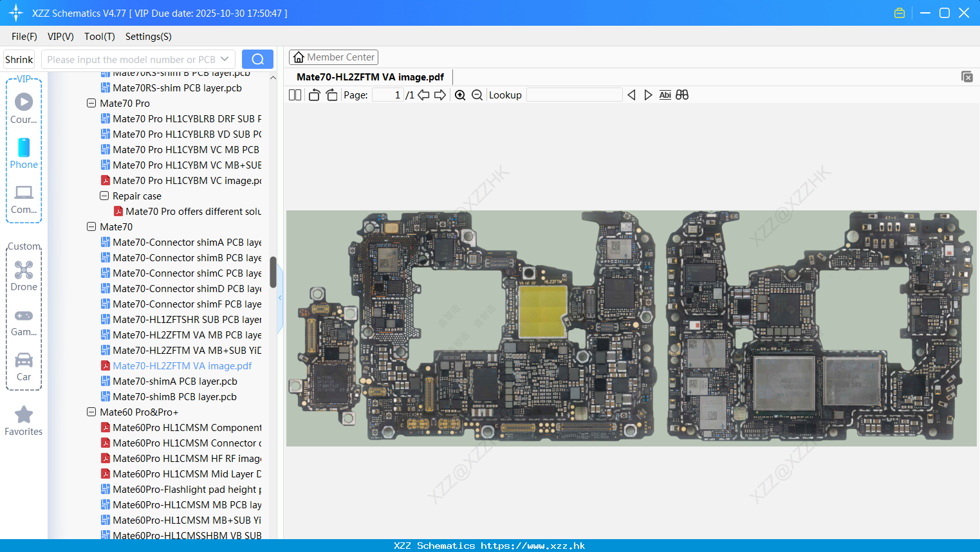Open Mate70-HL2ZFTM VA MB+SUB file
This screenshot has height=552, width=980.
pyautogui.click(x=181, y=351)
